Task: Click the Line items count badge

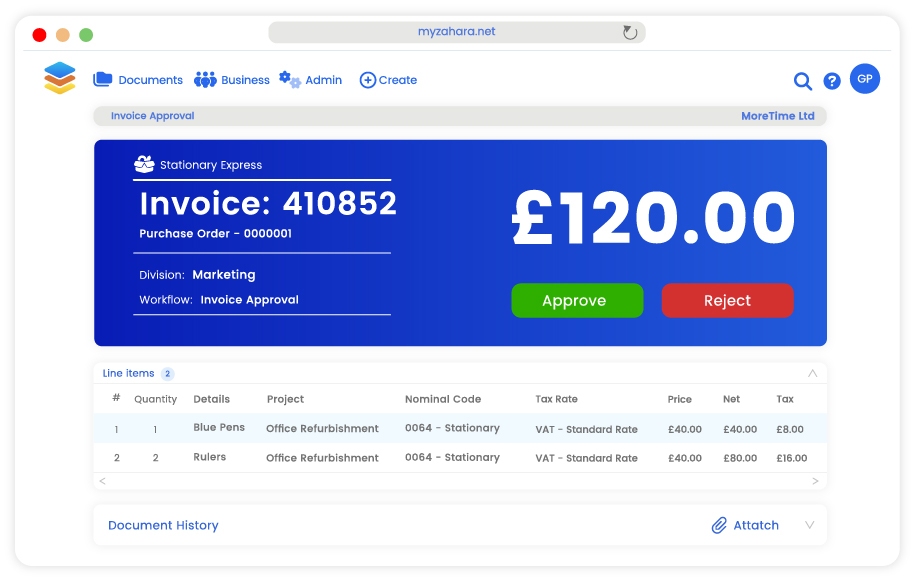Action: 167,373
